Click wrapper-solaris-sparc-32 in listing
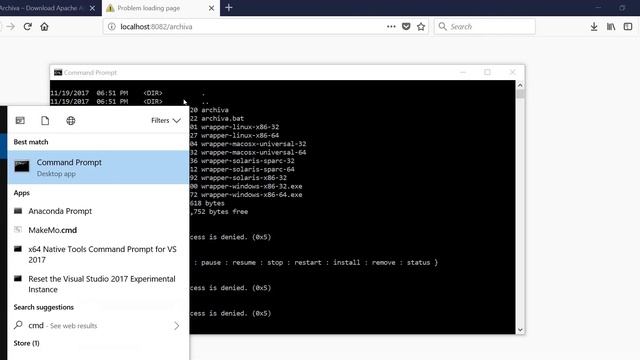The image size is (640, 360). coord(248,161)
